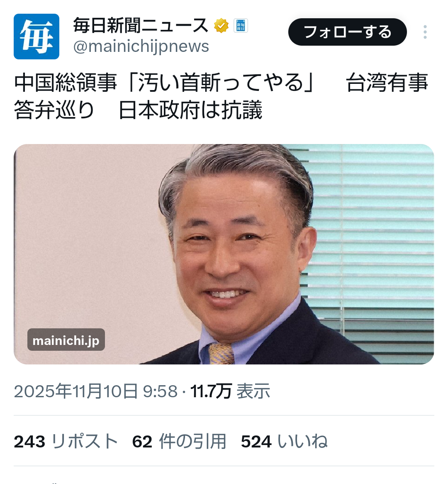448x484 pixels.
Task: Open the three-dot more options menu
Action: (x=425, y=32)
